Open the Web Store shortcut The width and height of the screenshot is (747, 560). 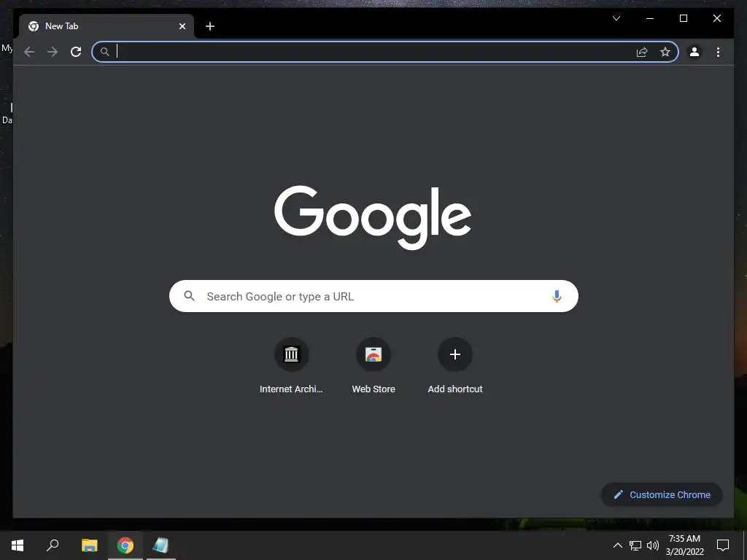[373, 366]
